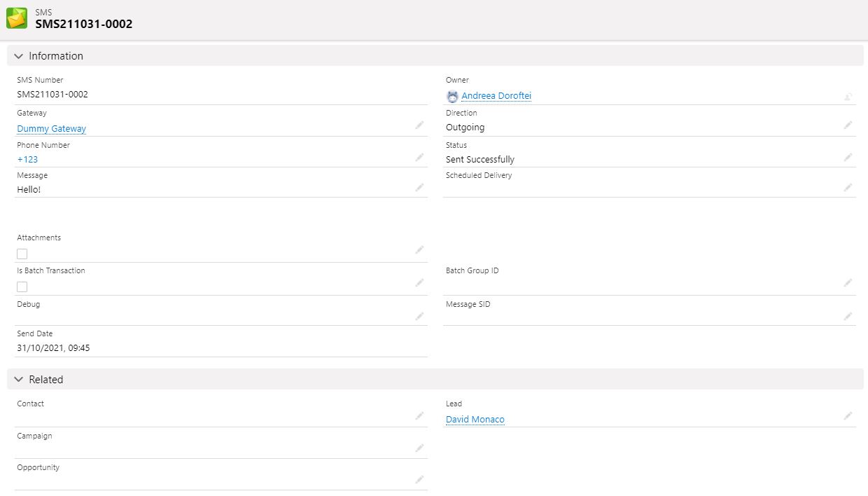The height and width of the screenshot is (496, 868).
Task: Click the SMS Number field value SMS211031-0002
Action: (52, 94)
